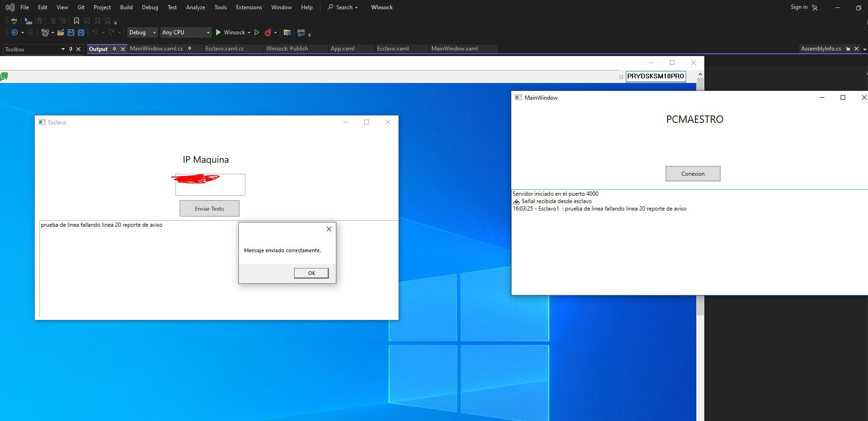
Task: Expand the Any CPU platform dropdown
Action: point(186,32)
